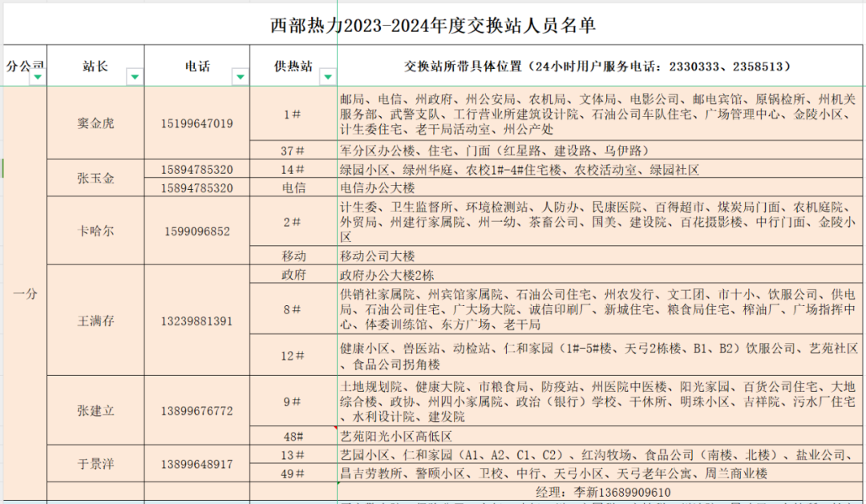The width and height of the screenshot is (866, 504).
Task: Open the 分公司 column filter dropdown
Action: coord(38,77)
